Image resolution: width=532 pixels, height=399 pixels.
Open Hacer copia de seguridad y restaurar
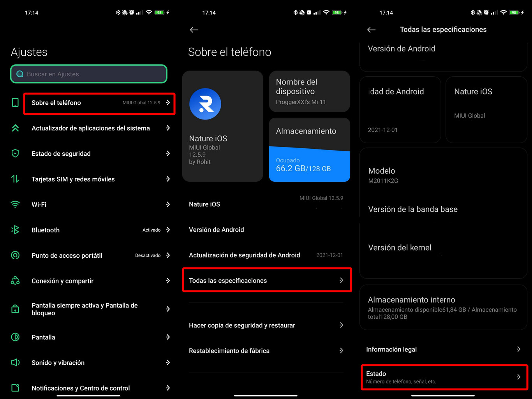266,325
